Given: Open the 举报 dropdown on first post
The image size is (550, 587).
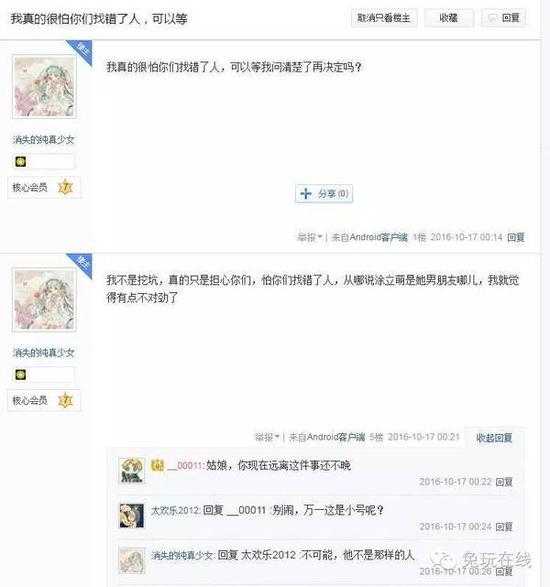Looking at the screenshot, I should (x=309, y=237).
